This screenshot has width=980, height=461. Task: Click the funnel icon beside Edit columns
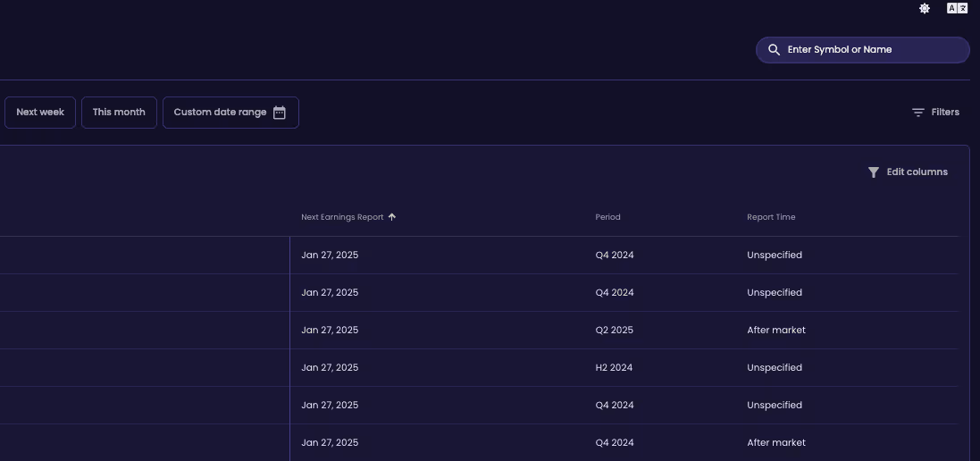(x=874, y=172)
